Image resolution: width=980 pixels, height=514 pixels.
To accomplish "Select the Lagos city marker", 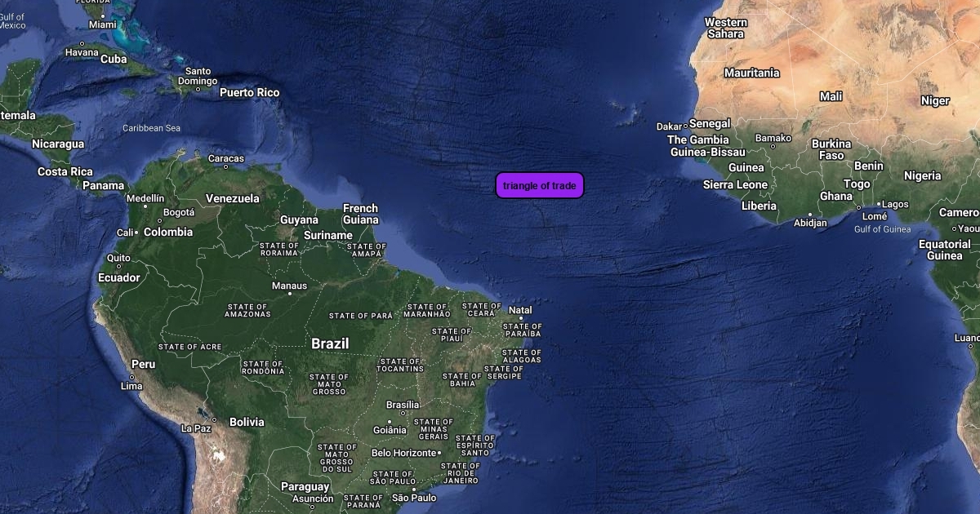I will (x=879, y=204).
